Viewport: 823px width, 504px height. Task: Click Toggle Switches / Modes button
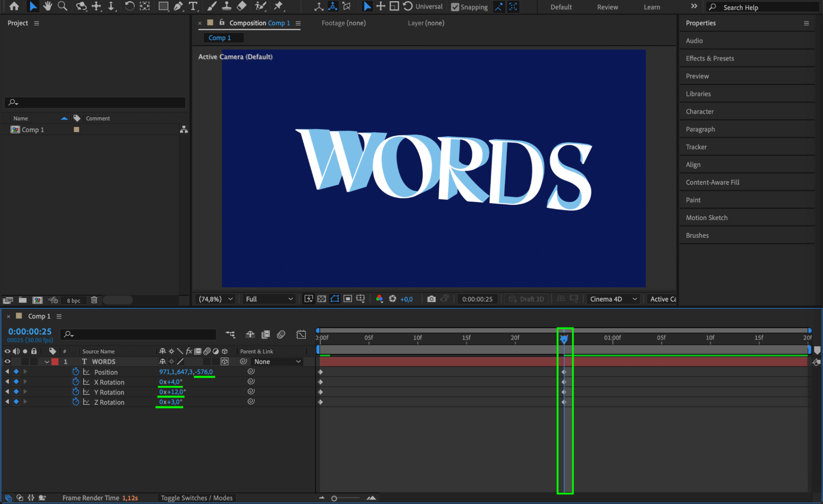coord(196,498)
